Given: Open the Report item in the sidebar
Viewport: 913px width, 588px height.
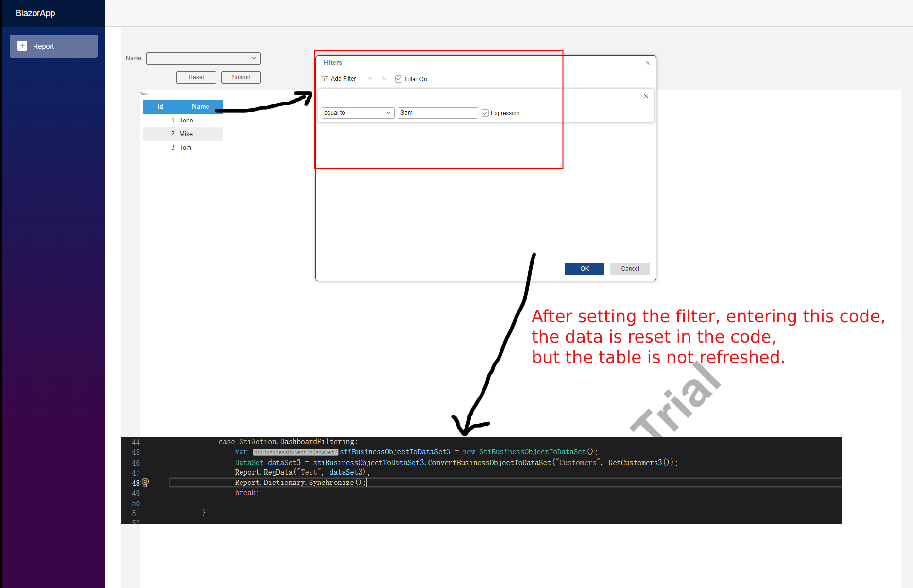Looking at the screenshot, I should [x=53, y=46].
